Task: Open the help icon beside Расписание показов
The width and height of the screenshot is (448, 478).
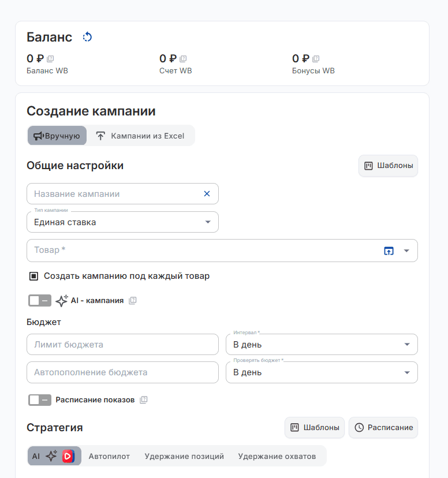Action: [x=144, y=399]
